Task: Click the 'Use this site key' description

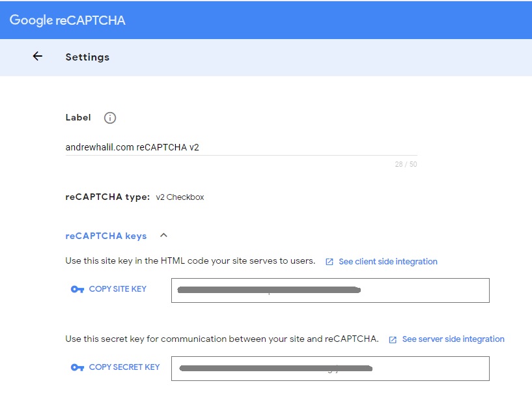Action: 190,261
